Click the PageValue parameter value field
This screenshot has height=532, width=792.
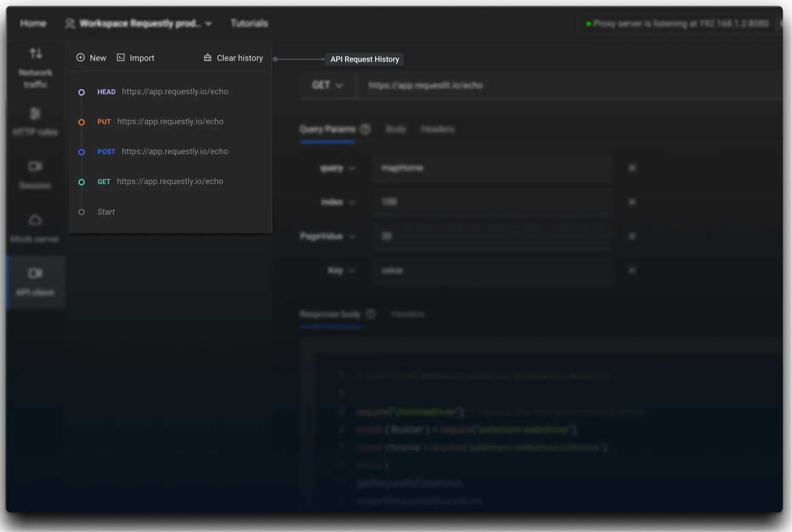[x=492, y=236]
